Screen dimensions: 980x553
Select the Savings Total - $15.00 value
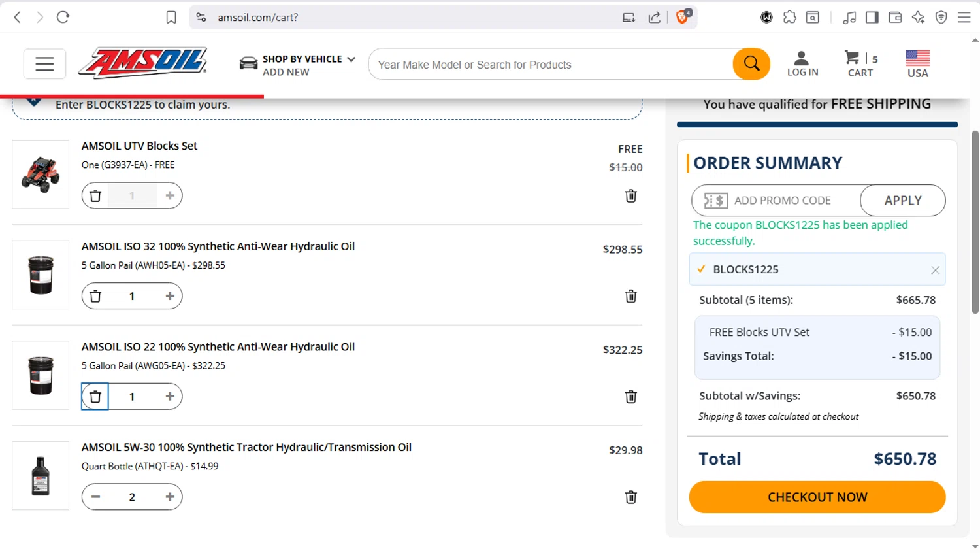point(912,356)
